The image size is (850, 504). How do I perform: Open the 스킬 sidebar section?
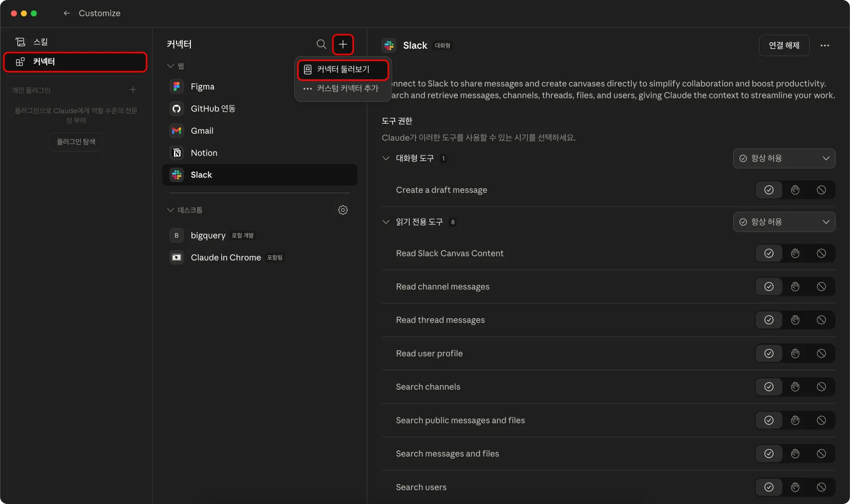(x=76, y=42)
